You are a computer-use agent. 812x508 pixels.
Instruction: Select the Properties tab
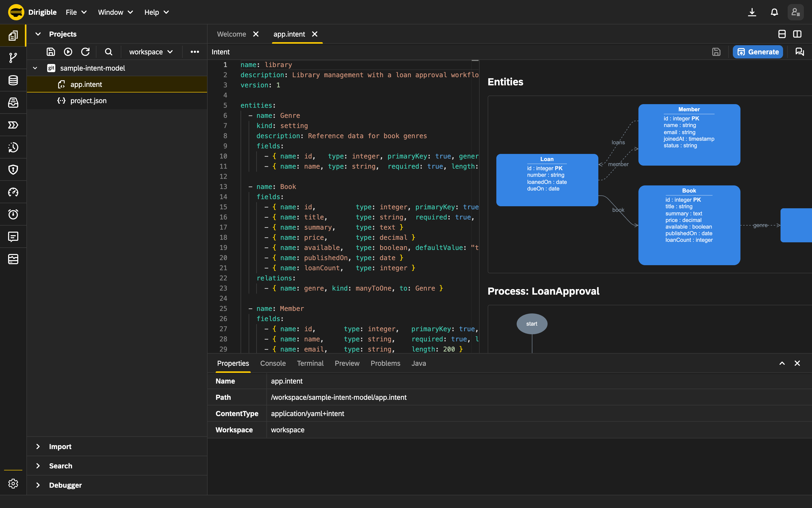click(x=233, y=363)
